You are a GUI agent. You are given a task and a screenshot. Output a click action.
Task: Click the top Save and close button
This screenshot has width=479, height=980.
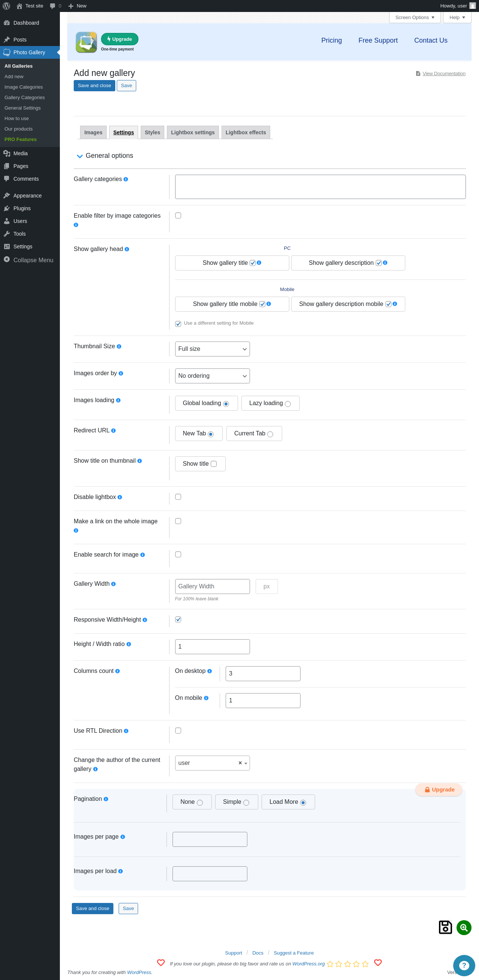[x=94, y=86]
